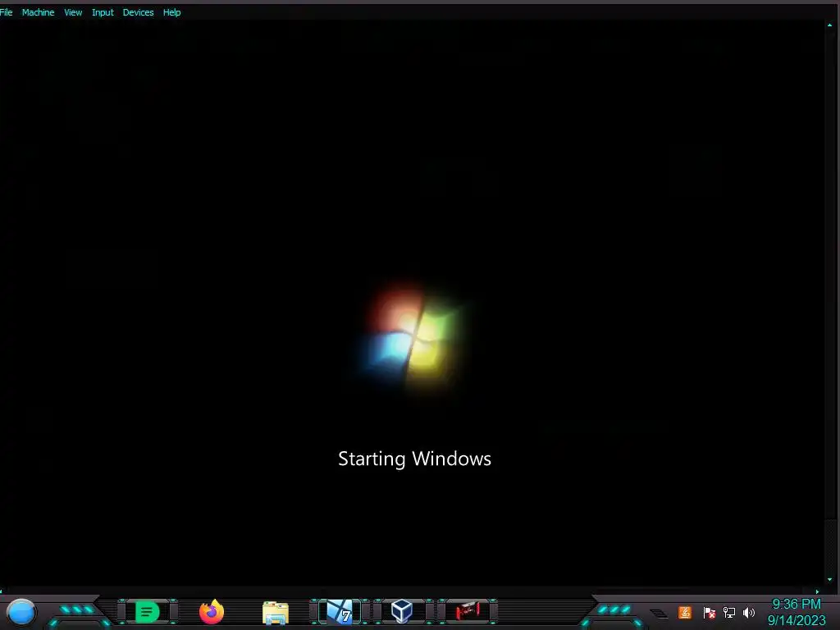
Task: Click the horizontal scrollbar left arrow
Action: (2, 591)
